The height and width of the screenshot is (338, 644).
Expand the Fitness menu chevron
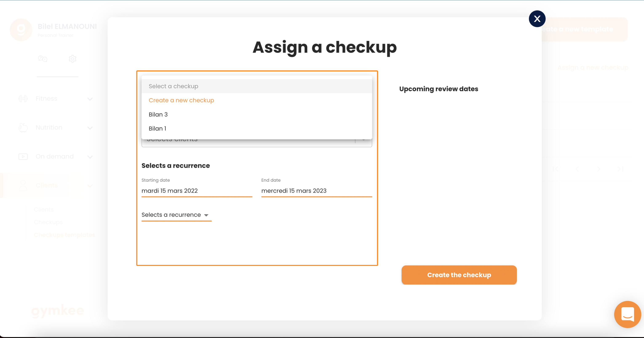[x=90, y=99]
